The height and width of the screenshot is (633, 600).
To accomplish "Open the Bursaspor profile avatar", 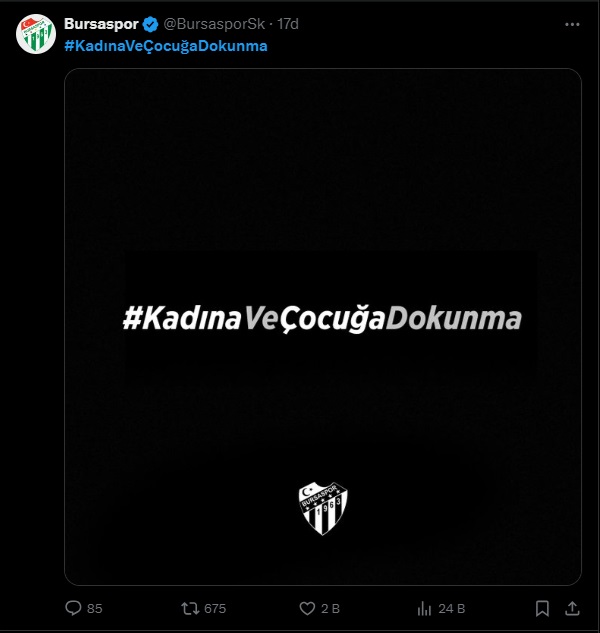I will 36,34.
